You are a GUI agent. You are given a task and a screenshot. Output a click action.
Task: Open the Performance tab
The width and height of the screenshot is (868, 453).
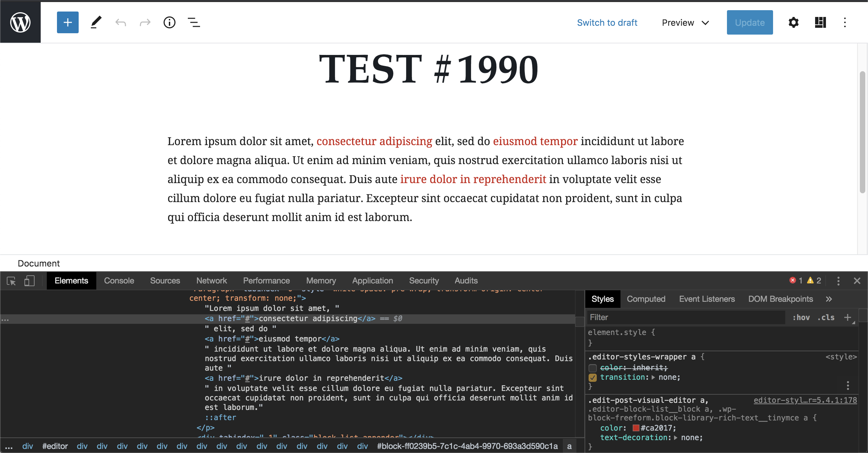point(267,281)
